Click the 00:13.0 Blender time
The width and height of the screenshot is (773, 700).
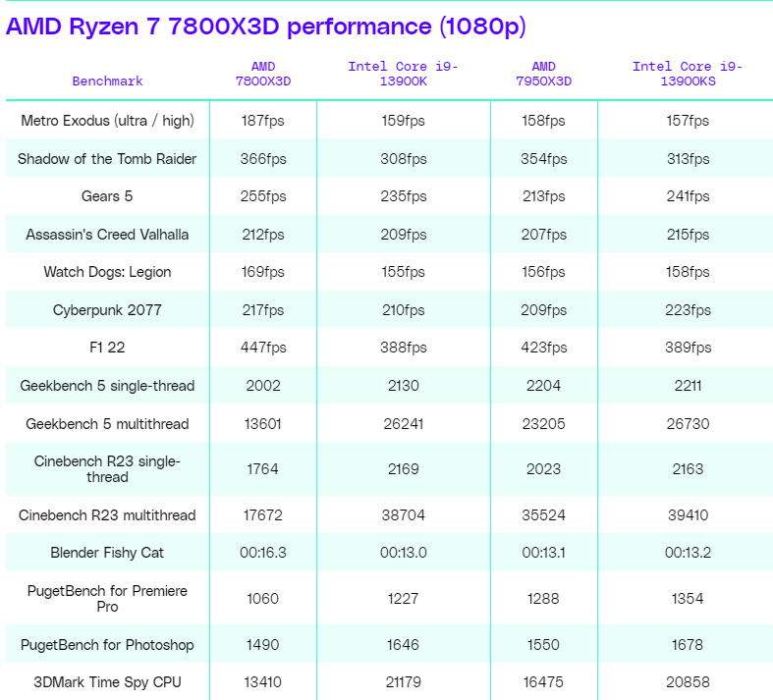coord(404,553)
